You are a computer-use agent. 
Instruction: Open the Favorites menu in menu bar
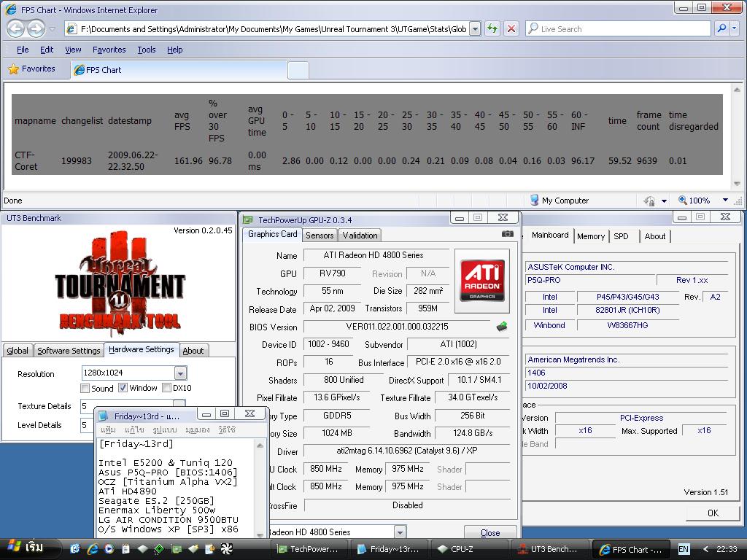pos(109,50)
